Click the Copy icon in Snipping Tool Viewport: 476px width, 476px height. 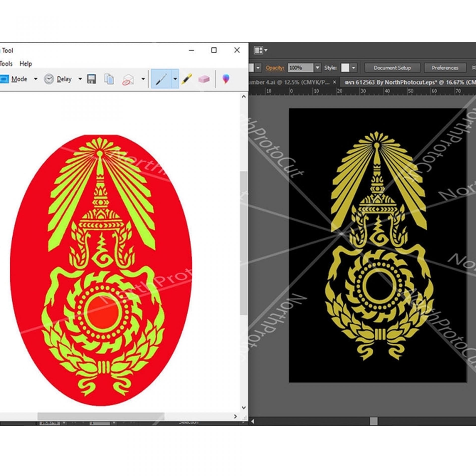pyautogui.click(x=109, y=79)
